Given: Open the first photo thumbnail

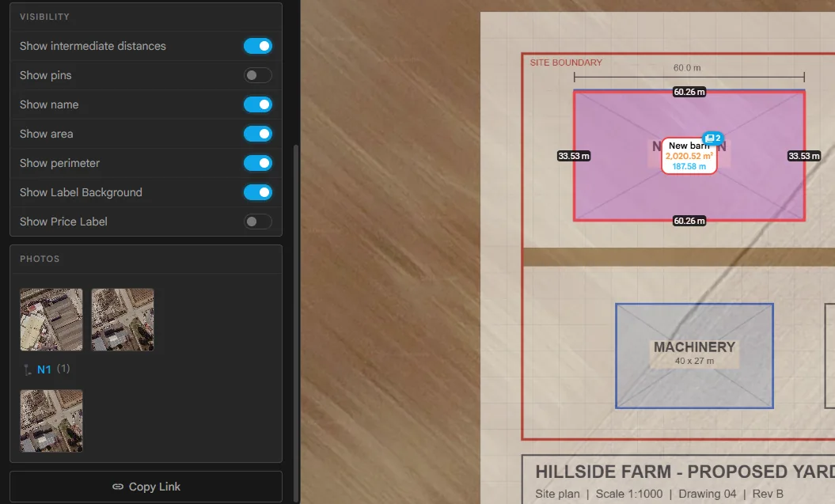Looking at the screenshot, I should (x=51, y=320).
